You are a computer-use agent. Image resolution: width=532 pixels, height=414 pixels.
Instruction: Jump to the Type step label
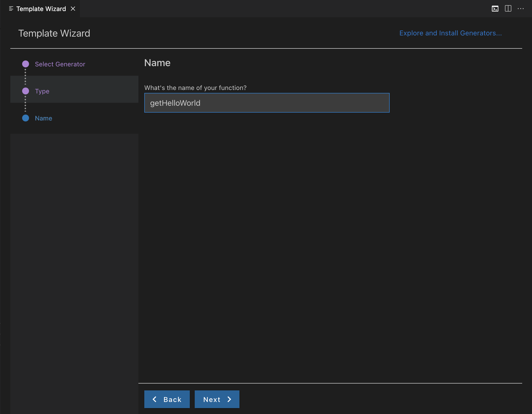[42, 91]
